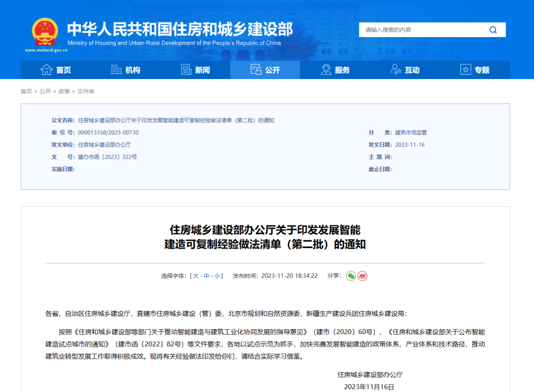Open the 公开 navigation tab
Image resolution: width=534 pixels, height=392 pixels.
pyautogui.click(x=266, y=70)
